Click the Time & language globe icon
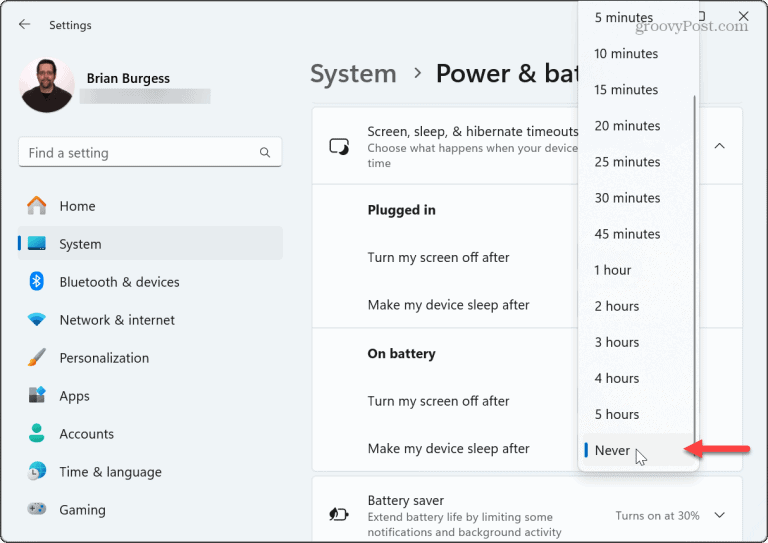 [37, 471]
